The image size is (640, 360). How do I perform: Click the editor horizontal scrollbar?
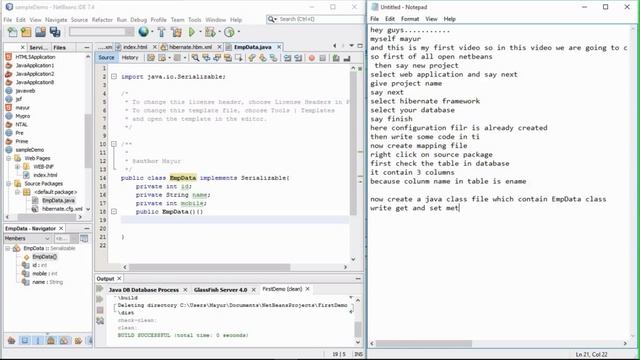coord(209,267)
